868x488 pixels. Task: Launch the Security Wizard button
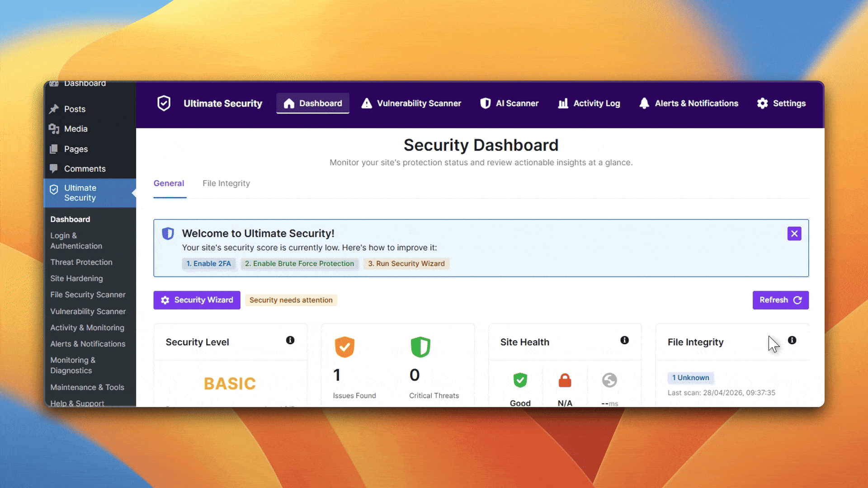[x=197, y=300]
